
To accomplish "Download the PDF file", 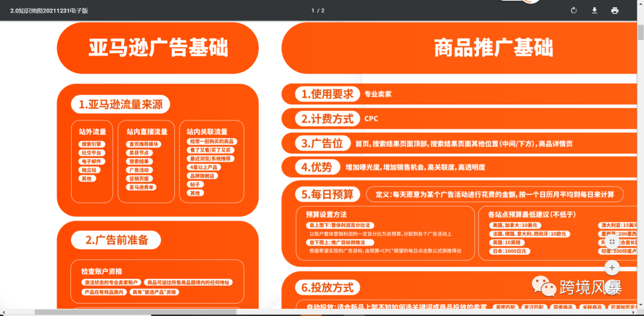I will pyautogui.click(x=595, y=10).
